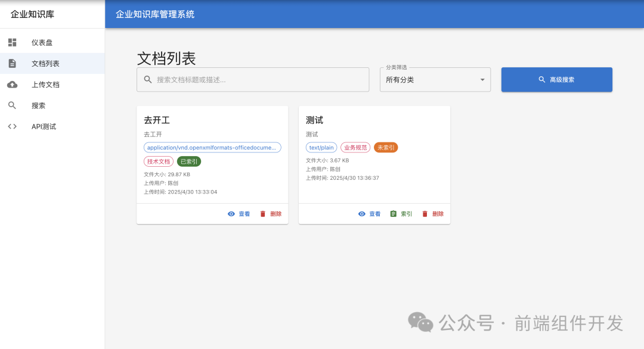Click the green clipboard index icon on 测试 card
The width and height of the screenshot is (644, 349).
tap(394, 214)
